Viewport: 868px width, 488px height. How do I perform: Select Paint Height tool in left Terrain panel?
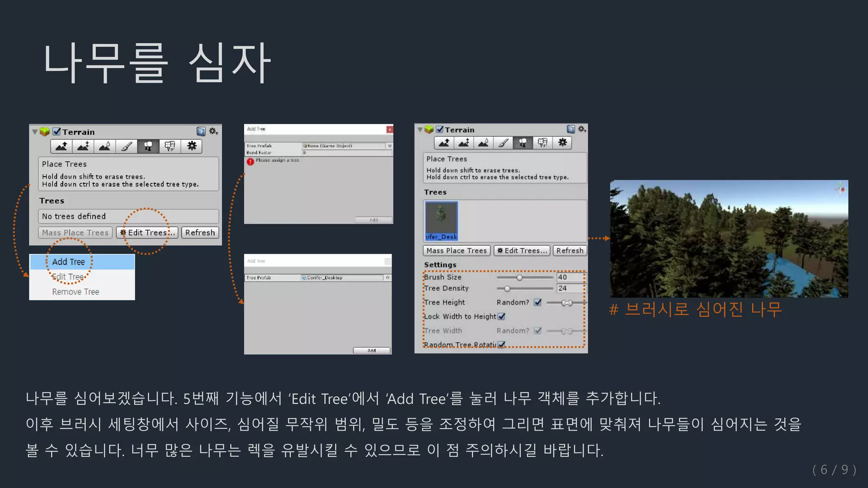coord(83,147)
